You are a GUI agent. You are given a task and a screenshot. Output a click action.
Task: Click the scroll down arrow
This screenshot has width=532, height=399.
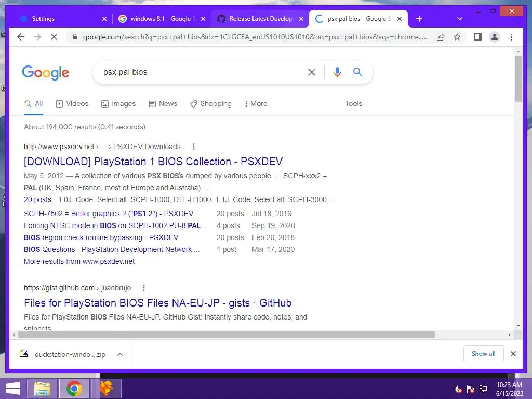point(518,326)
